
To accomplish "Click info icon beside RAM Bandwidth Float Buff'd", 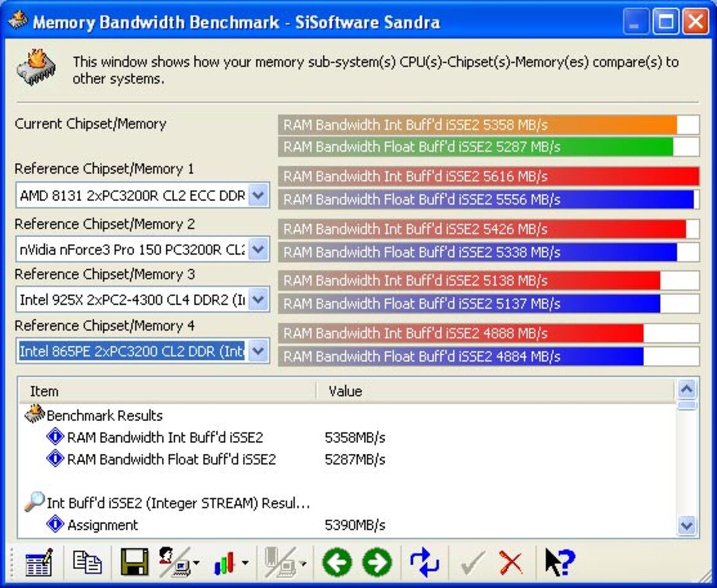I will [55, 458].
